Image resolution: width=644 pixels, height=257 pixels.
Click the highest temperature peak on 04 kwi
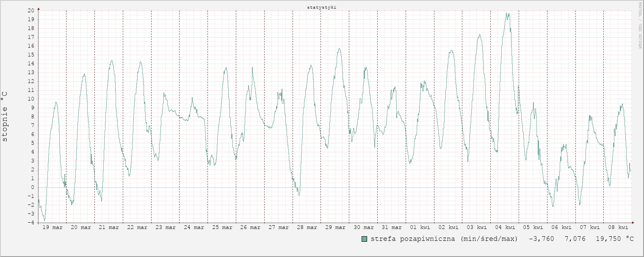click(507, 13)
